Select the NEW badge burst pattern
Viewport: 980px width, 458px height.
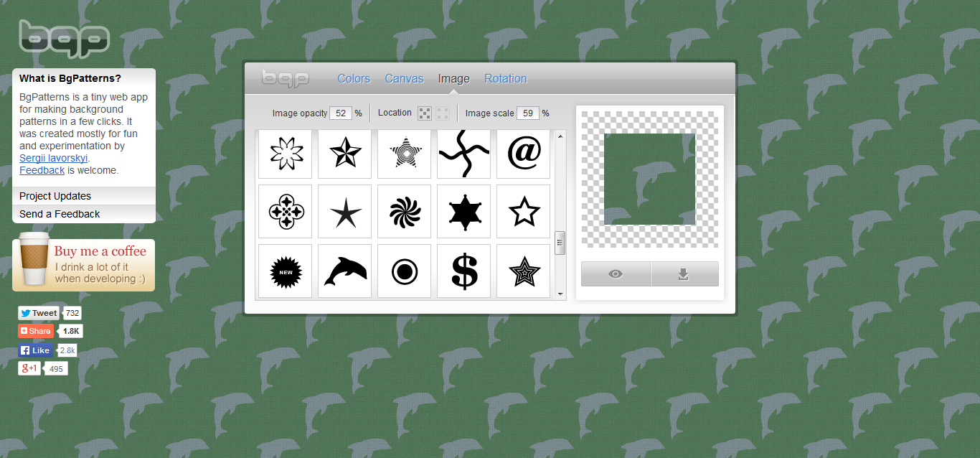pos(285,271)
